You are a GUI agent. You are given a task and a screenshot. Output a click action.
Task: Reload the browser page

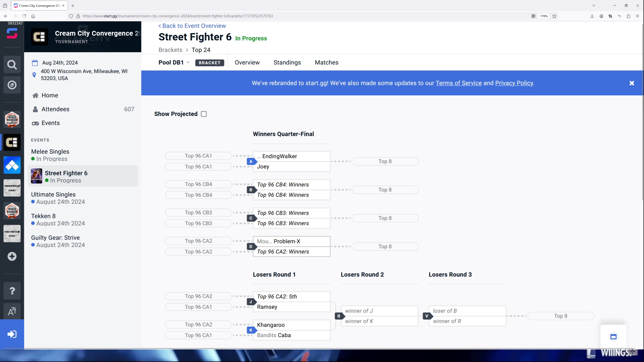[24, 16]
